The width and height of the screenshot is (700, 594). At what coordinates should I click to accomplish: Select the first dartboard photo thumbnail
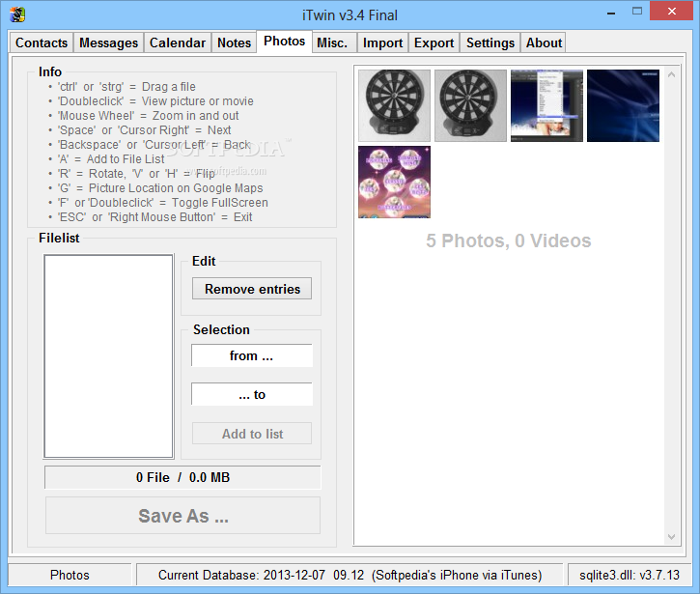click(x=394, y=105)
